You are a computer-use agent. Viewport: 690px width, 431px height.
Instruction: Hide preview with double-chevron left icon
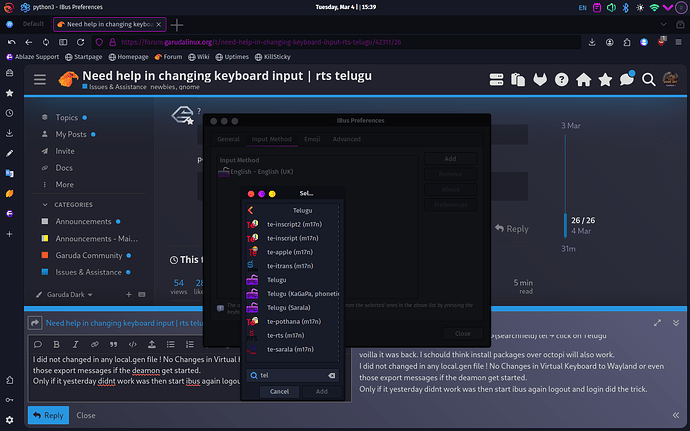coord(676,415)
